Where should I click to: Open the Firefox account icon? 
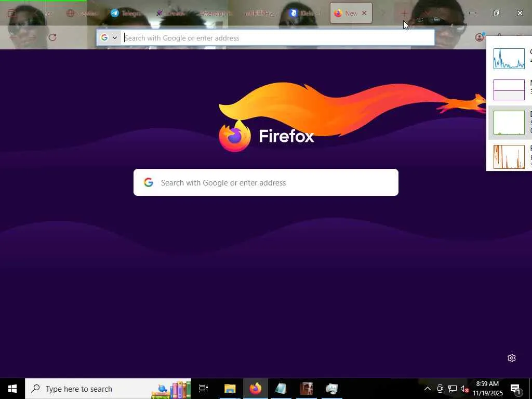coord(480,37)
